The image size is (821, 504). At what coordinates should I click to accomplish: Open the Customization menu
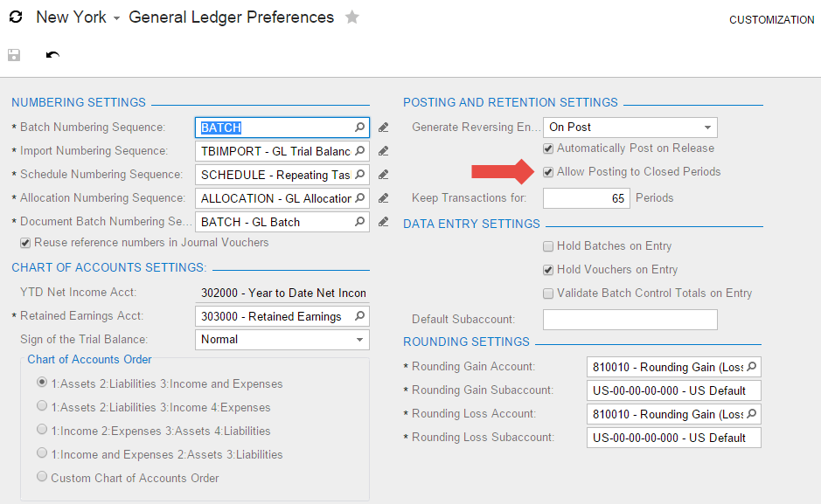coord(771,20)
